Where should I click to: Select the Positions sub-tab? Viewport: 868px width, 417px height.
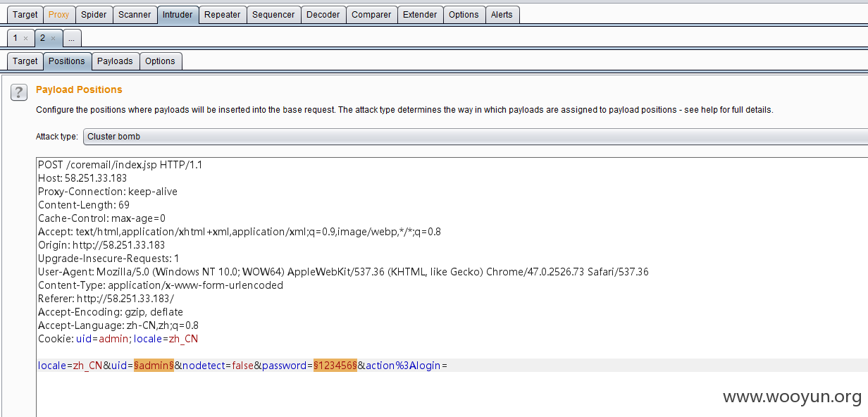pos(67,61)
